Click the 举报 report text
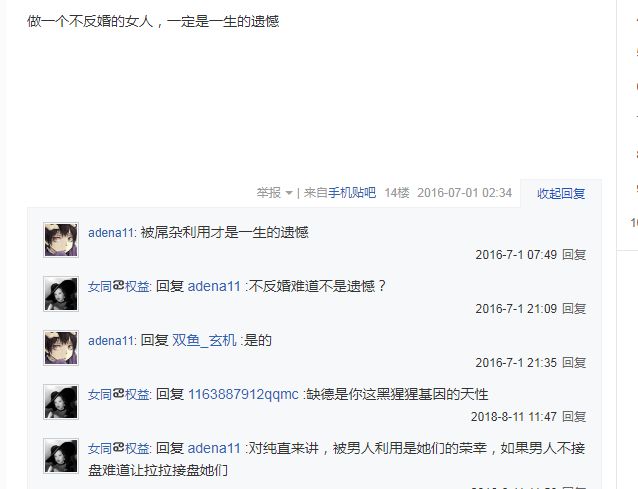 click(x=269, y=192)
